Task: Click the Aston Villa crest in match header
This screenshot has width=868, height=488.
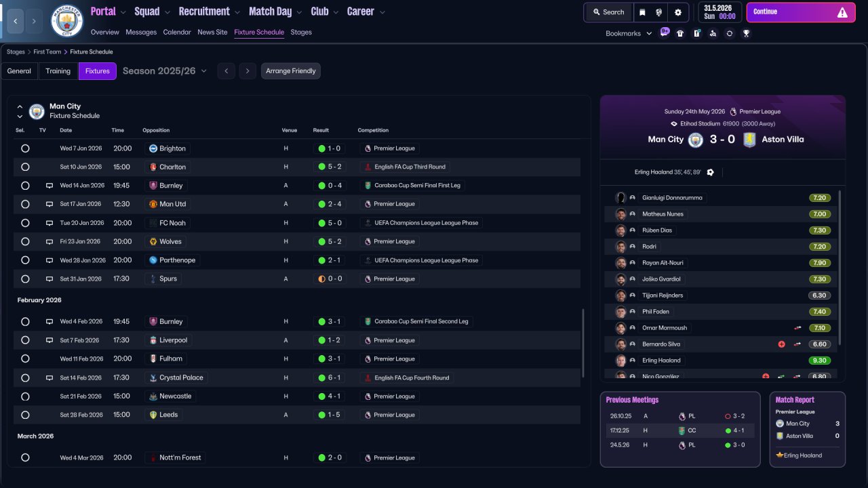Action: pos(749,140)
